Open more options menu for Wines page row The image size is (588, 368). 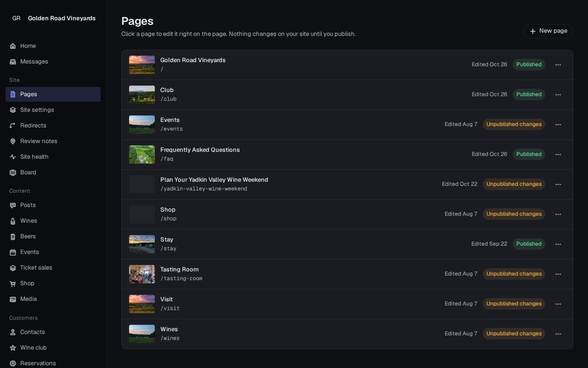pyautogui.click(x=558, y=334)
